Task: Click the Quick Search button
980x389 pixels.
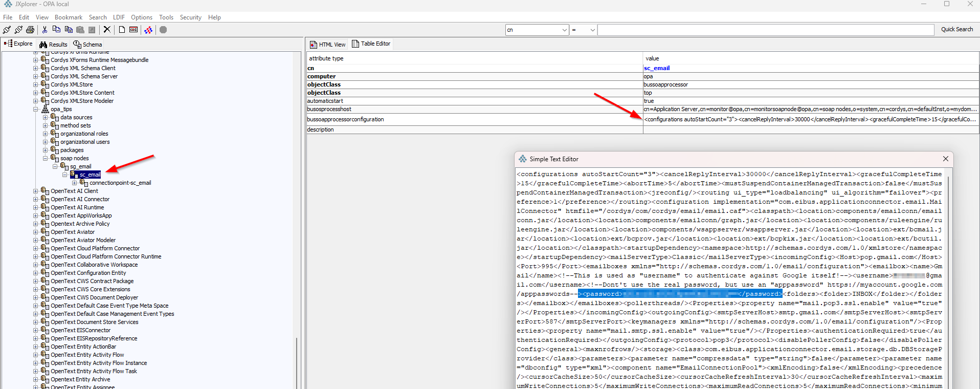Action: coord(956,30)
